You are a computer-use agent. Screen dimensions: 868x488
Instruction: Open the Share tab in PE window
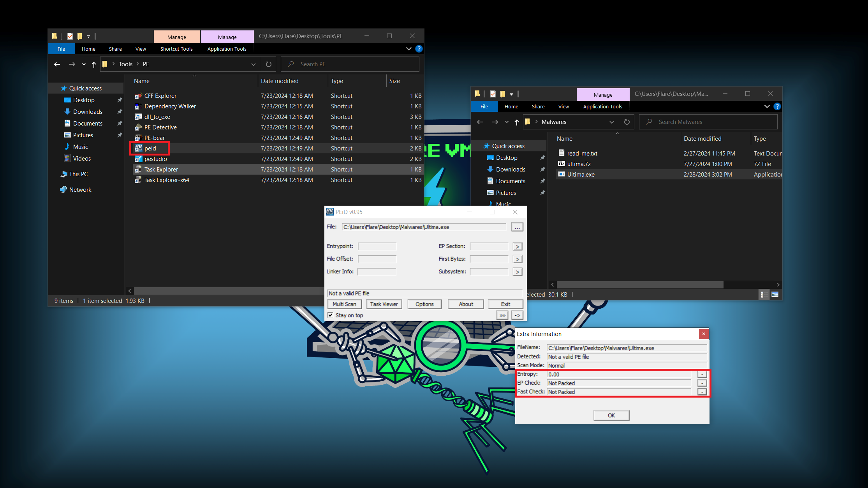(x=115, y=49)
